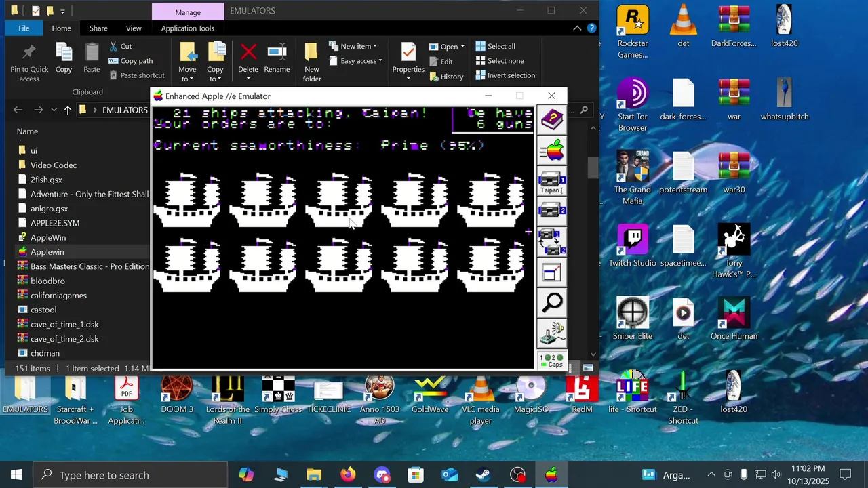Screen dimensions: 868x488
Task: Open the AppleWin help book icon
Action: [x=552, y=121]
